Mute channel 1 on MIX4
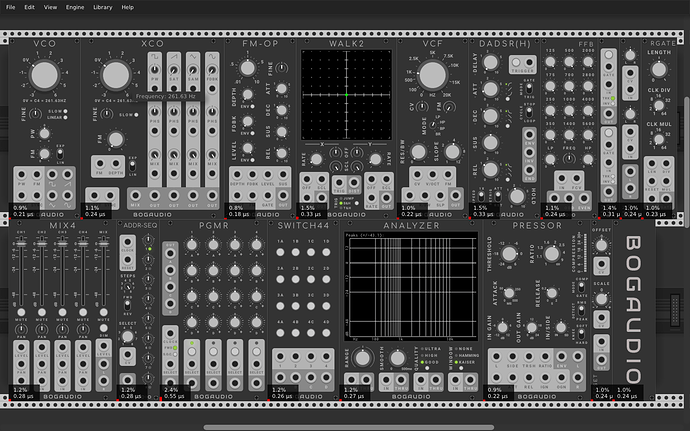The width and height of the screenshot is (690, 431). (x=21, y=312)
